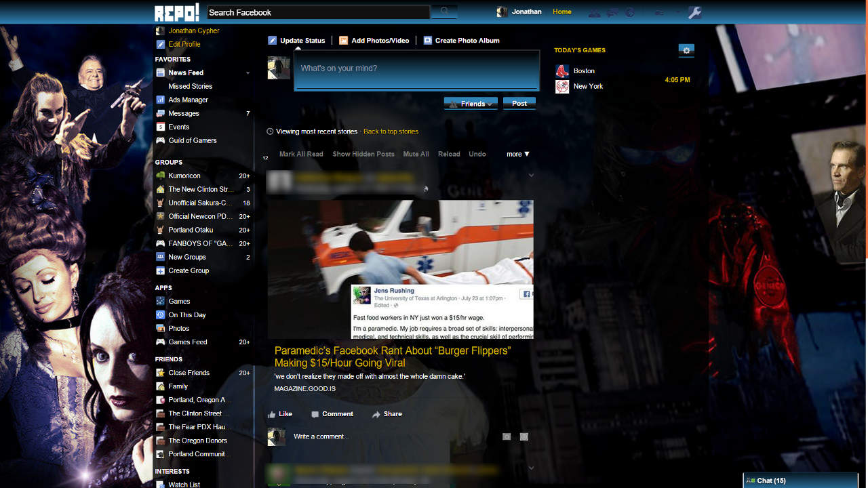This screenshot has height=488, width=868.
Task: Open friend requests icon in top bar
Action: (595, 12)
